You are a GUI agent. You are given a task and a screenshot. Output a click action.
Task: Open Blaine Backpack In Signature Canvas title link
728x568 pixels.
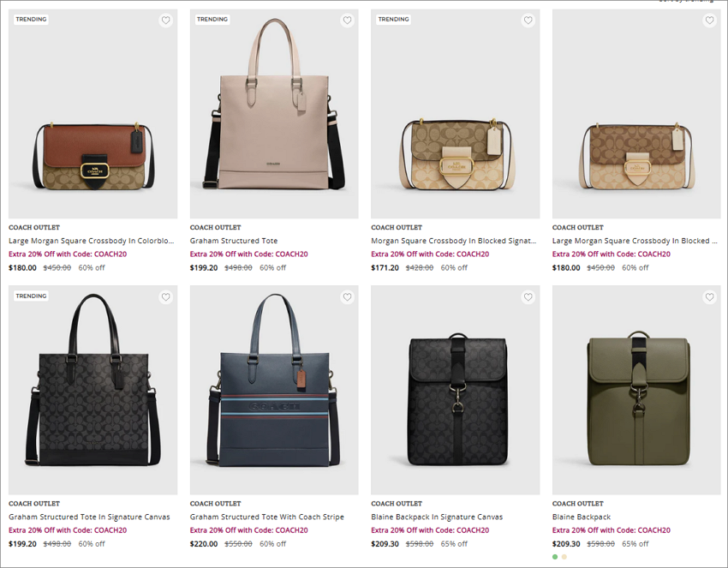(437, 517)
